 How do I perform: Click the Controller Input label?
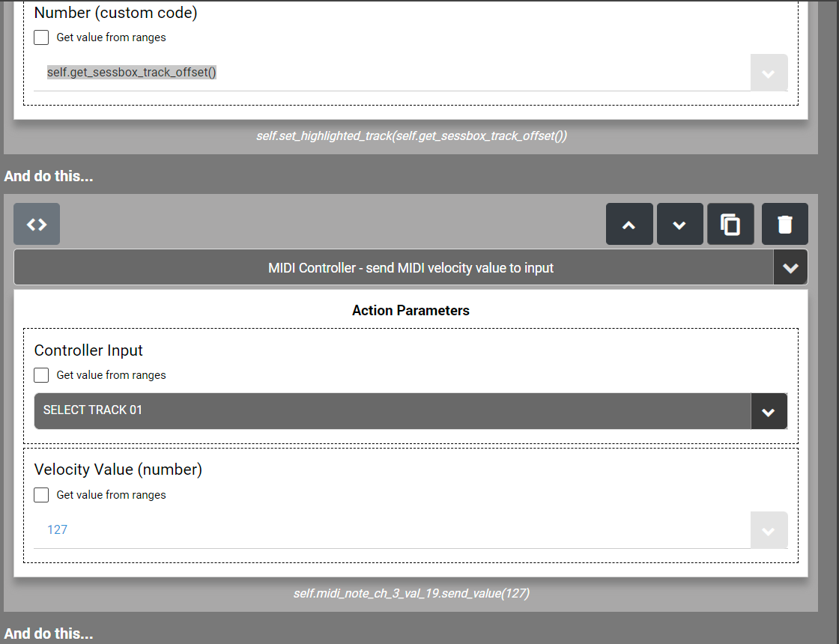tap(88, 350)
